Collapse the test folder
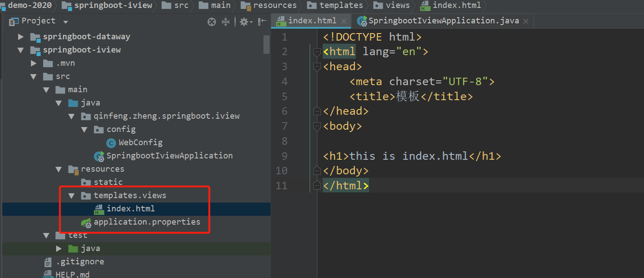The height and width of the screenshot is (278, 644). (46, 236)
